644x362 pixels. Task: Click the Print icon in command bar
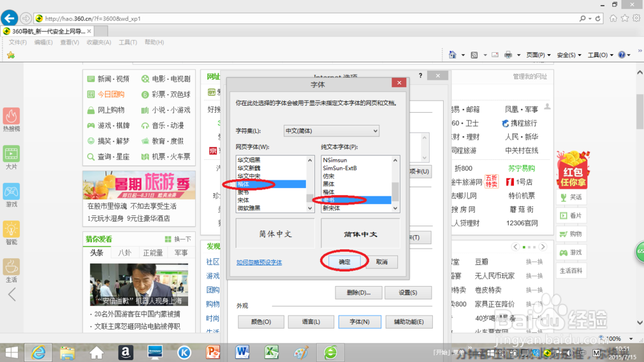click(x=508, y=55)
